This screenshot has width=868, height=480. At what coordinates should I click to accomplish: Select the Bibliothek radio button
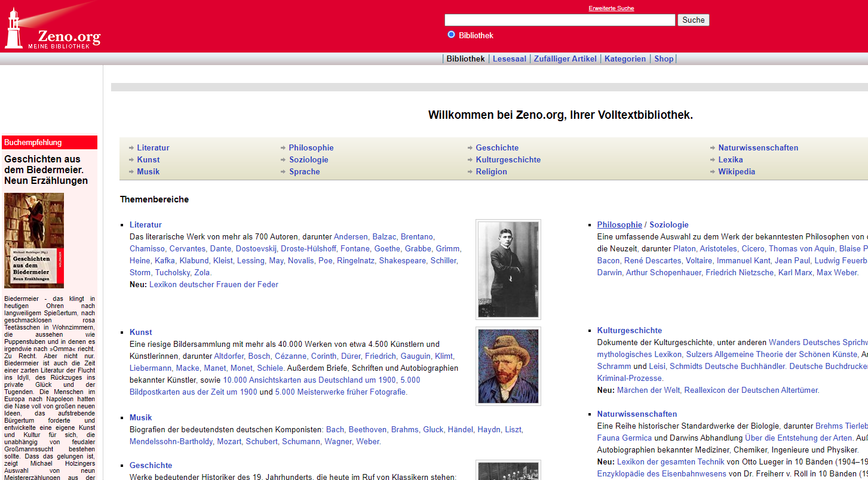(x=451, y=35)
